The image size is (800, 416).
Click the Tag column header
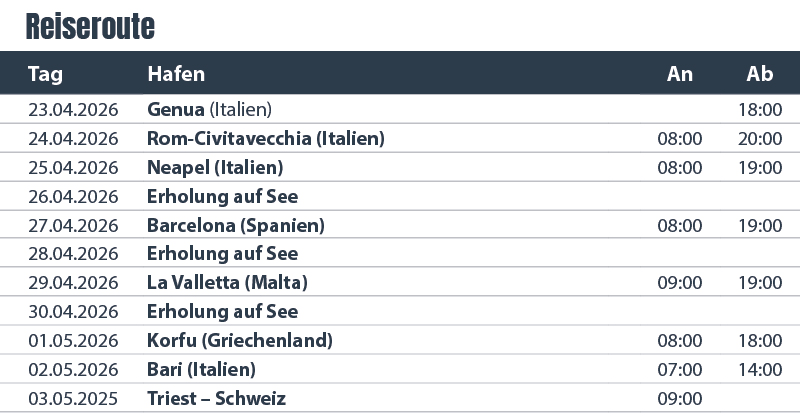coord(46,74)
